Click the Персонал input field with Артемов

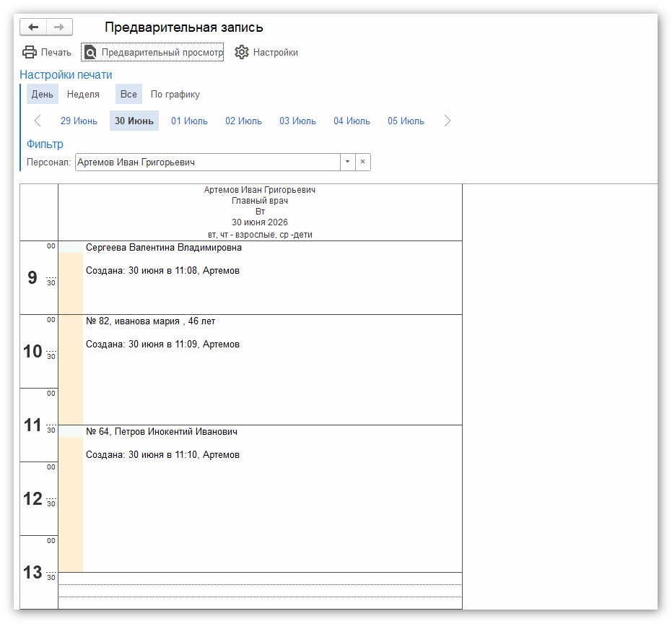[x=208, y=162]
